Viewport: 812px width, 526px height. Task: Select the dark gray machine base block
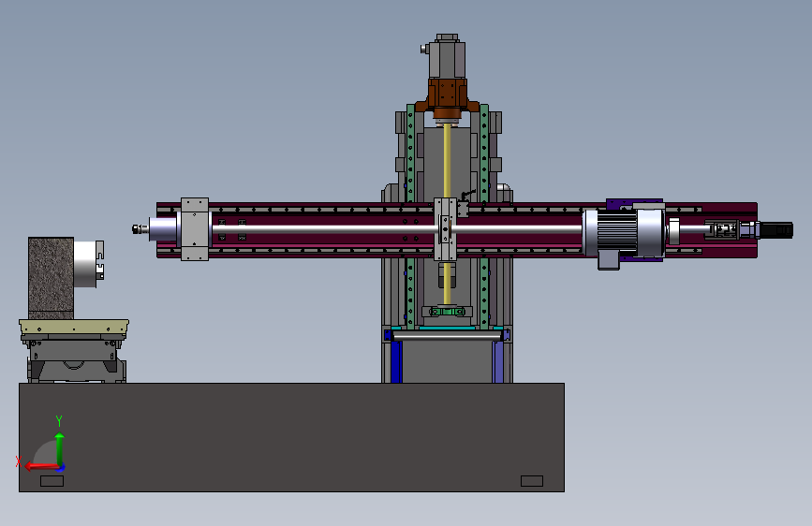291,437
